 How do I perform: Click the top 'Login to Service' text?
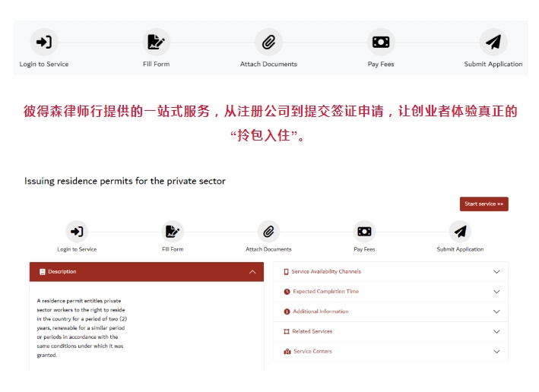coord(44,65)
